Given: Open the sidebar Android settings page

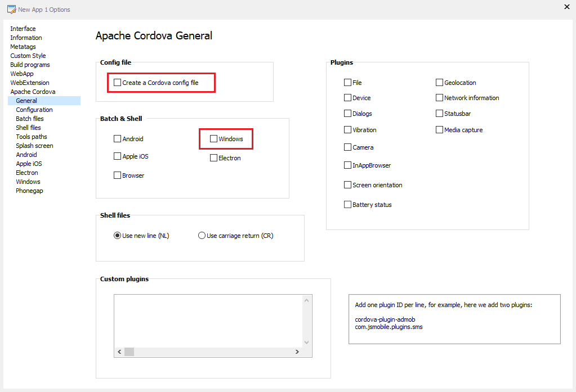Looking at the screenshot, I should [x=26, y=155].
